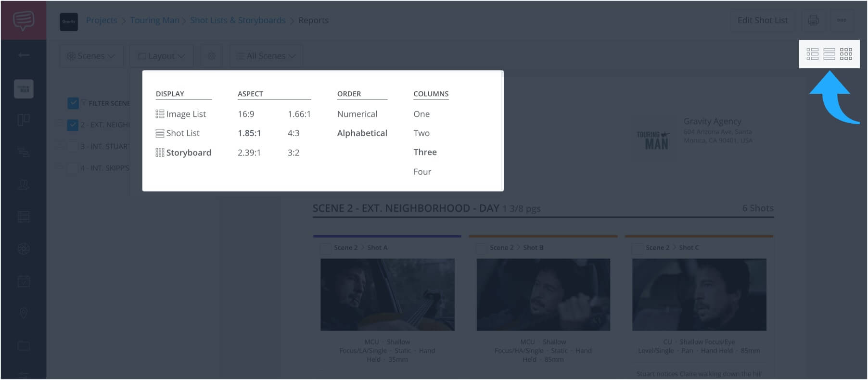868x380 pixels.
Task: Click the Gravity Agency company name
Action: [x=712, y=121]
